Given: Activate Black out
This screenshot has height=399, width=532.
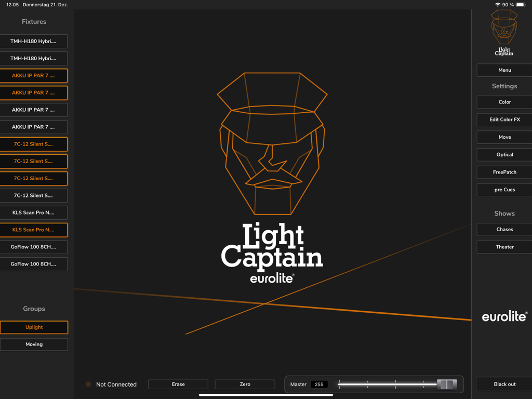Looking at the screenshot, I should 504,384.
